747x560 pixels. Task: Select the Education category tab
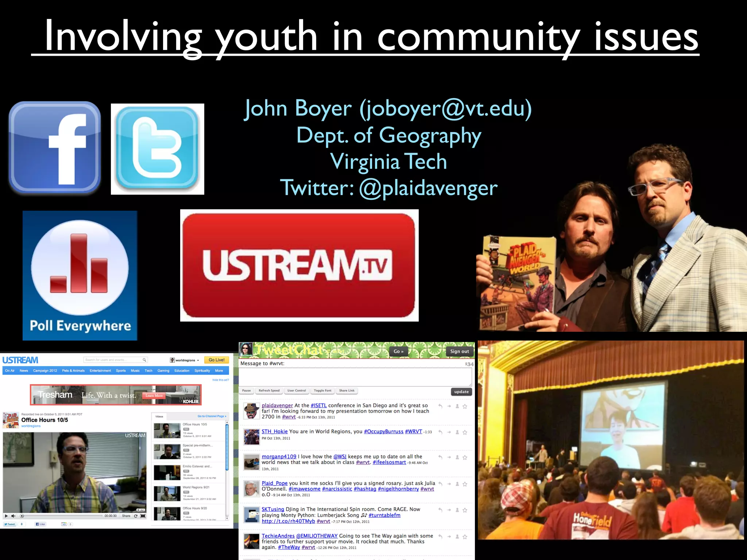(182, 370)
